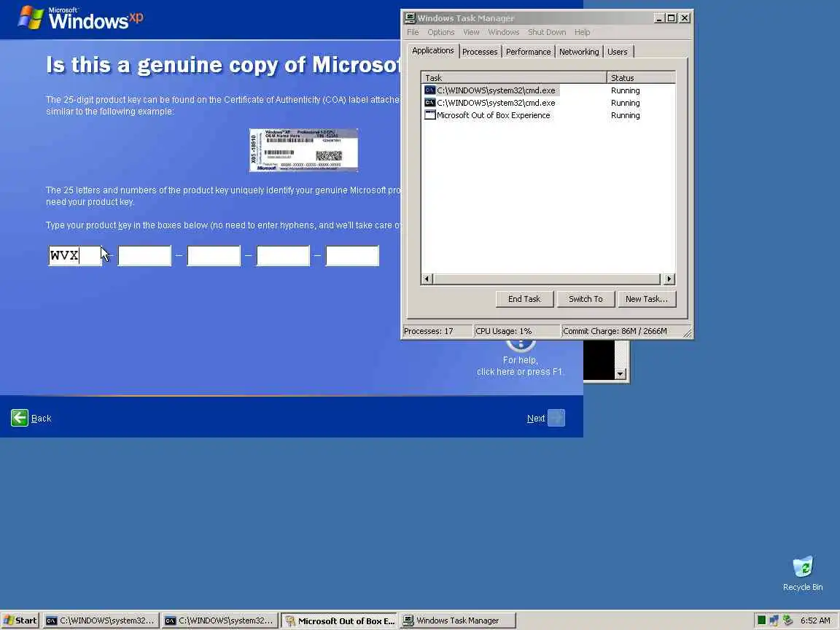Click Windows XP logo in setup header
The image size is (840, 630).
(x=80, y=19)
